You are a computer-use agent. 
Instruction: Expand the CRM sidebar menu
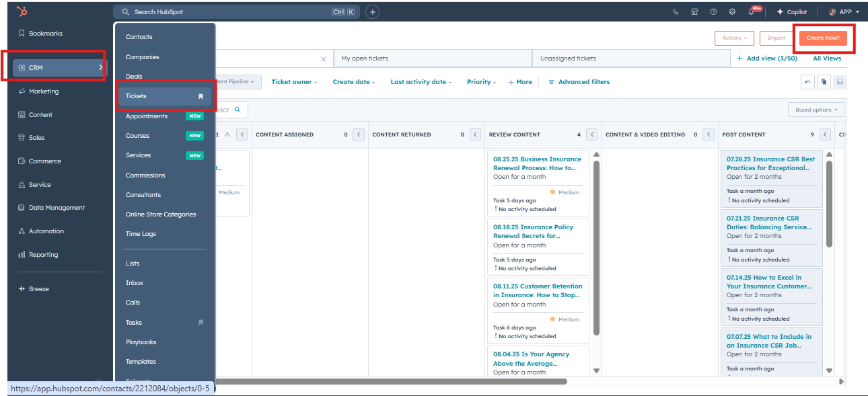tap(59, 68)
